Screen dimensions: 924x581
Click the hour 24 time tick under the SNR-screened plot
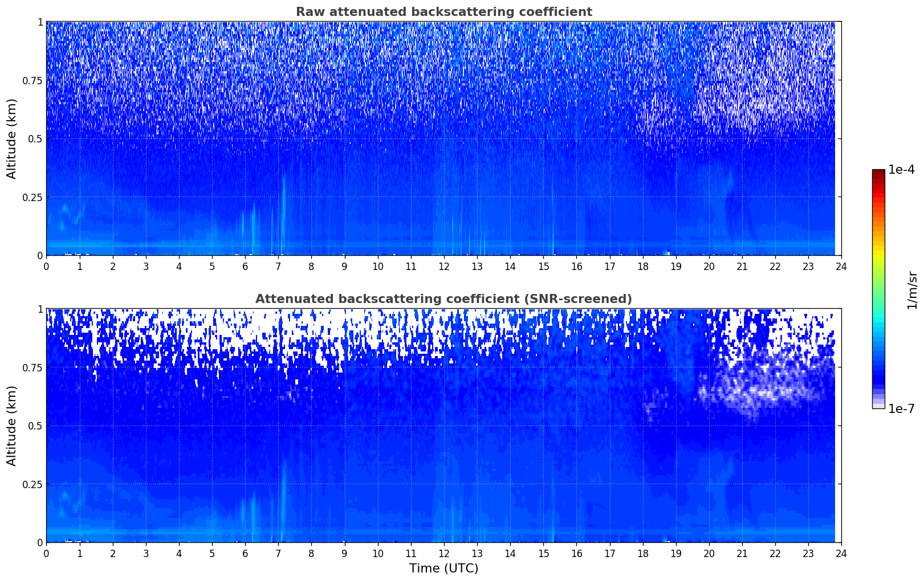[x=841, y=553]
